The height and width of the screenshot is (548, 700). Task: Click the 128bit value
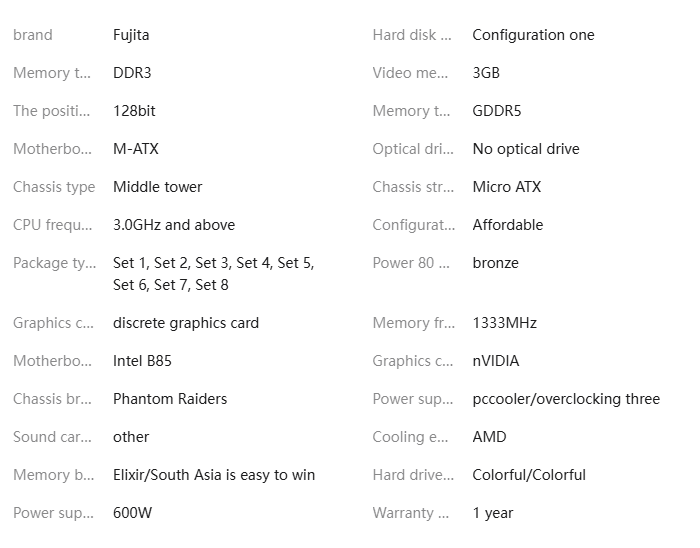[134, 111]
